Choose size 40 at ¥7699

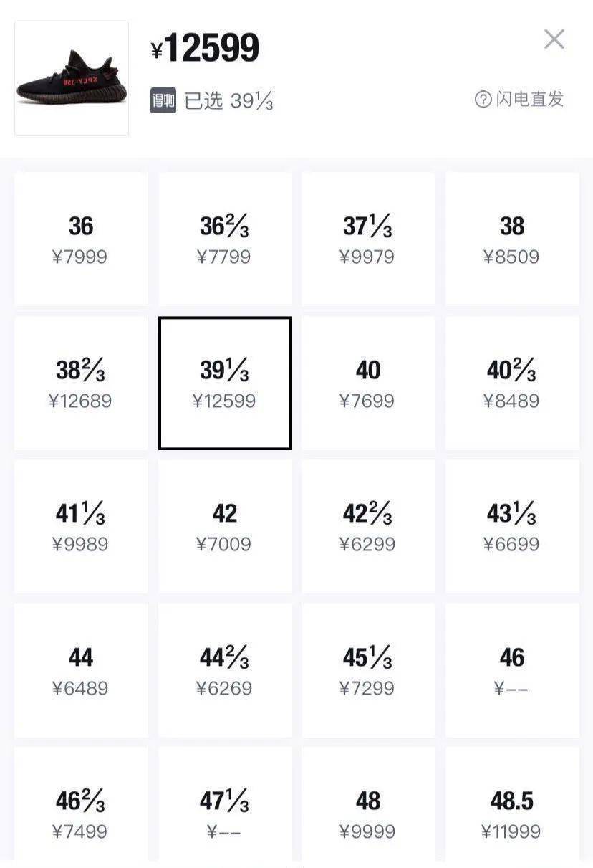pyautogui.click(x=368, y=383)
